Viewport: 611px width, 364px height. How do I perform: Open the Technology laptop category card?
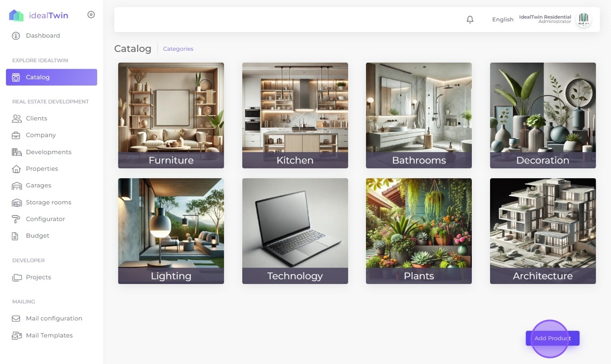click(295, 231)
